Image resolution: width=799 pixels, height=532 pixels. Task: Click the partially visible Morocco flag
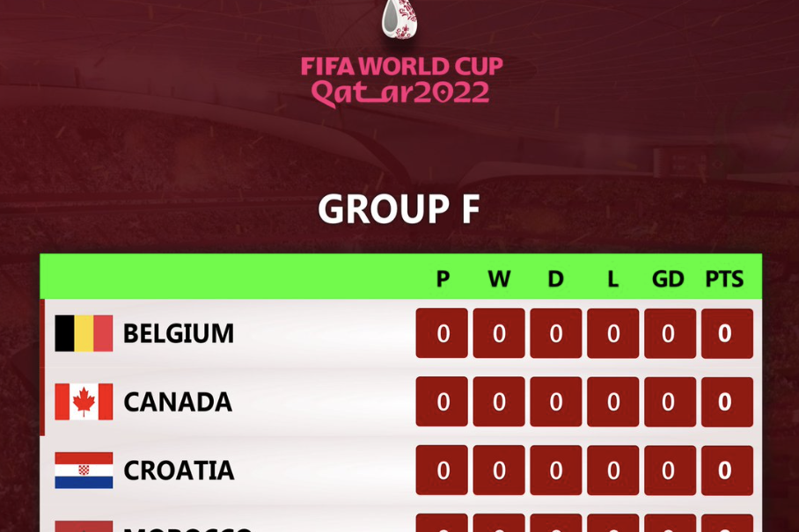84,526
